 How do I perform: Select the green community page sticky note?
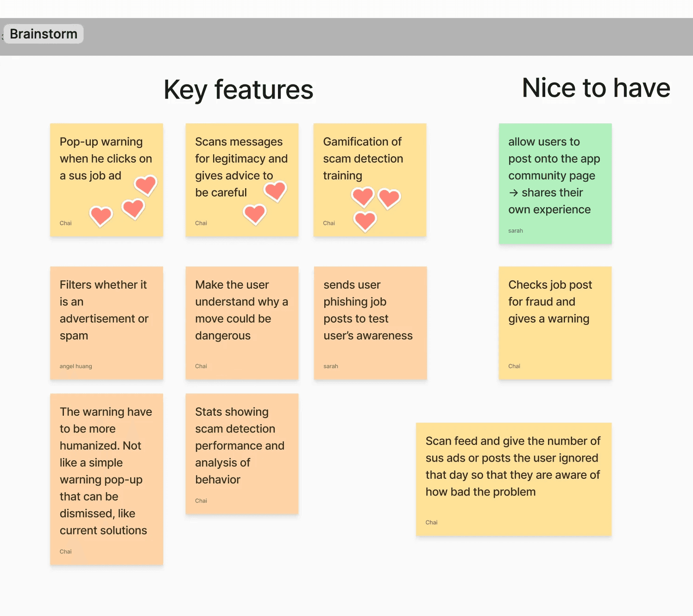[555, 184]
